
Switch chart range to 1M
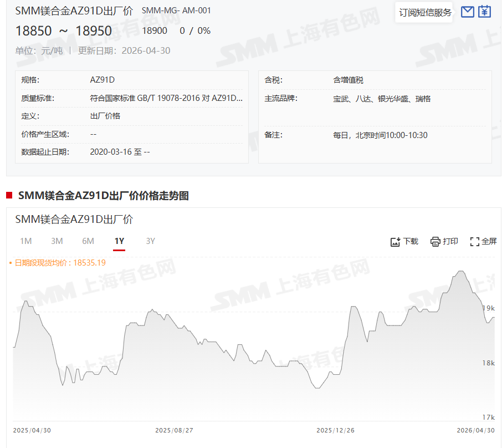point(25,241)
